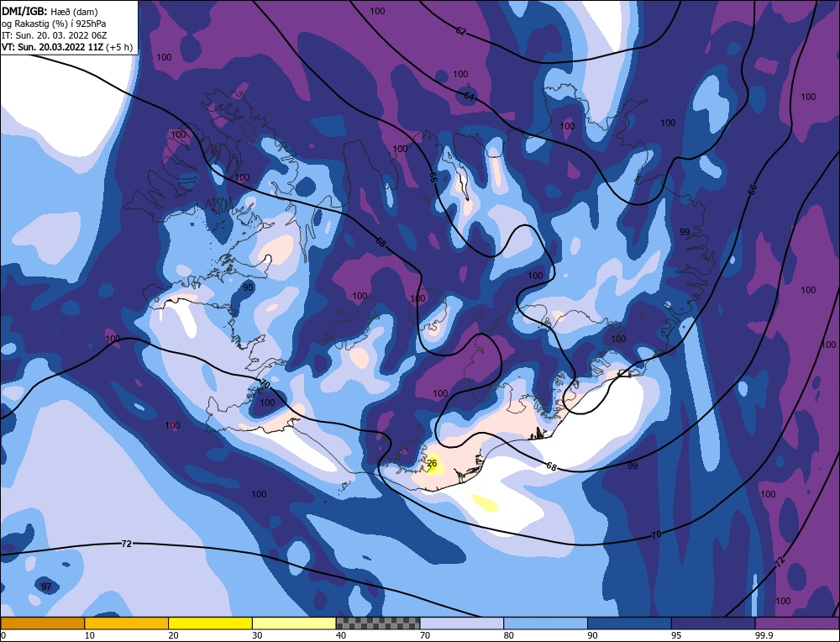The width and height of the screenshot is (840, 642).
Task: Click the checkered gray 40–70 legend swatch
Action: tap(378, 623)
